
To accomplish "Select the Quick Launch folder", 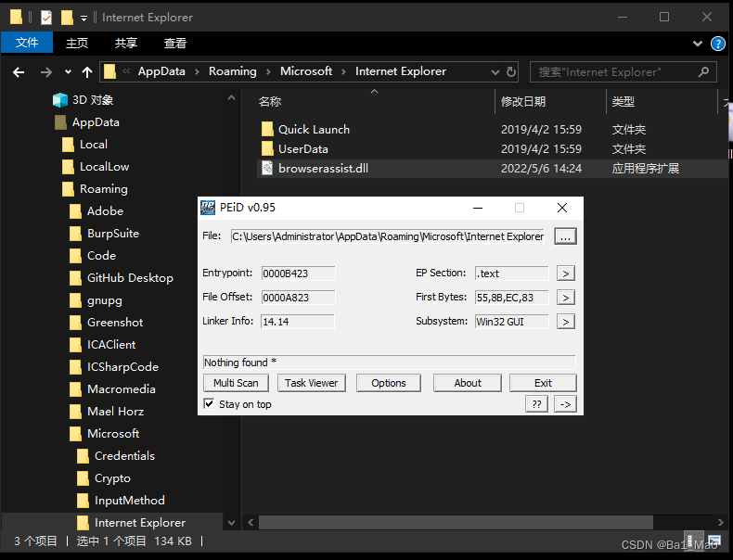I will (314, 130).
